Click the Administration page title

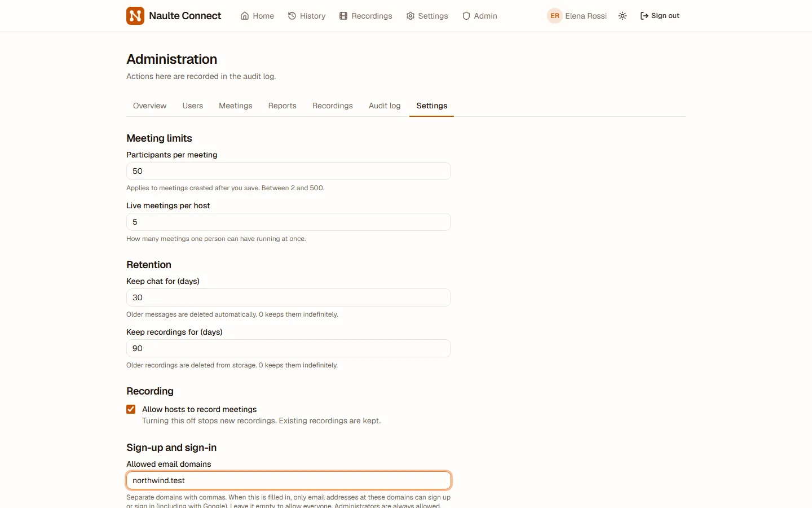tap(171, 59)
